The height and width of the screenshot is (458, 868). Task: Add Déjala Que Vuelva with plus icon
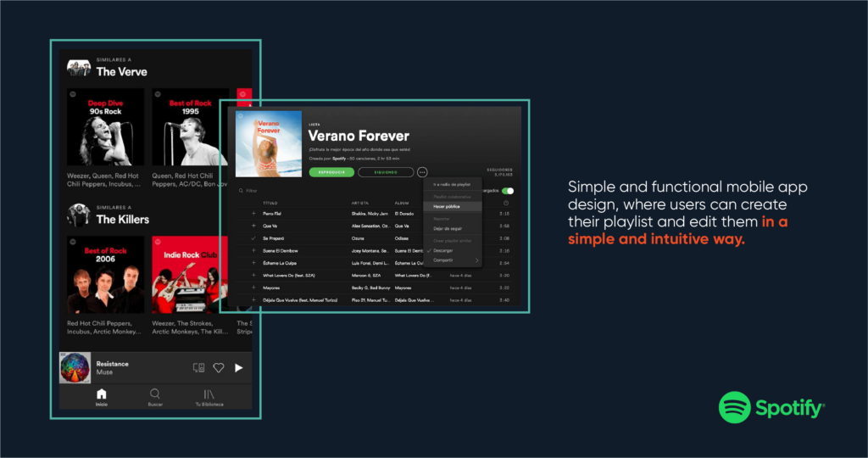(x=253, y=299)
